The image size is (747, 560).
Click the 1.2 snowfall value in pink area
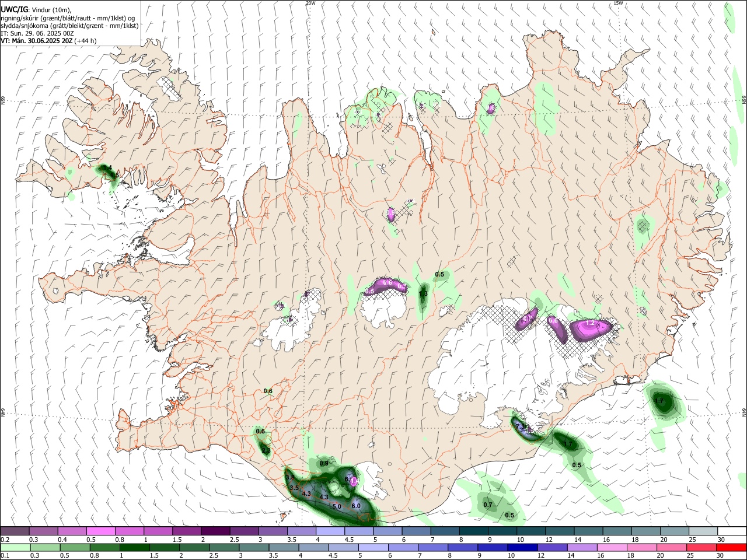pyautogui.click(x=589, y=323)
